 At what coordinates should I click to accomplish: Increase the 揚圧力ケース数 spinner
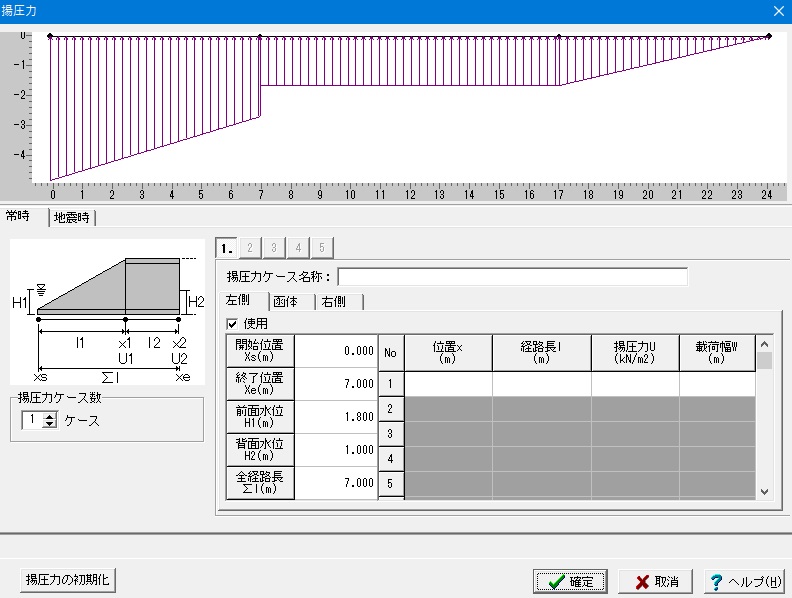pyautogui.click(x=50, y=416)
